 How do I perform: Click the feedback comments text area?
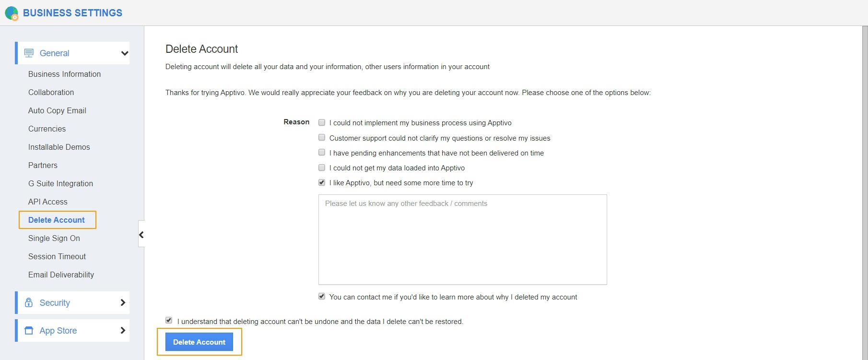462,239
